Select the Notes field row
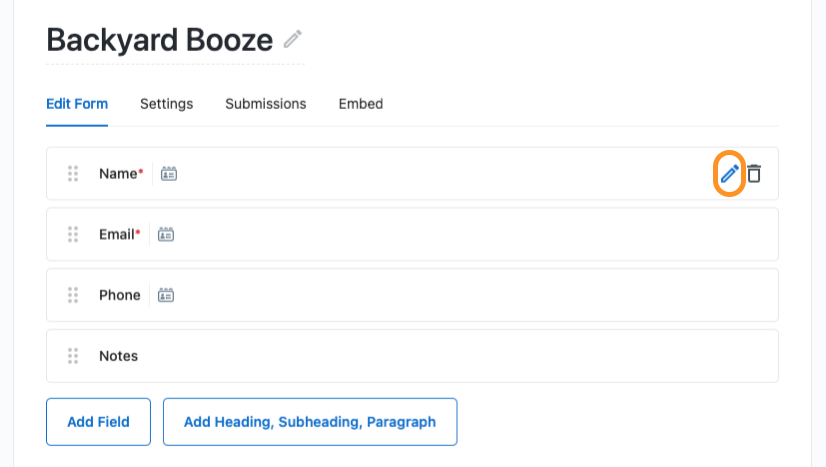The height and width of the screenshot is (467, 826). (x=412, y=356)
